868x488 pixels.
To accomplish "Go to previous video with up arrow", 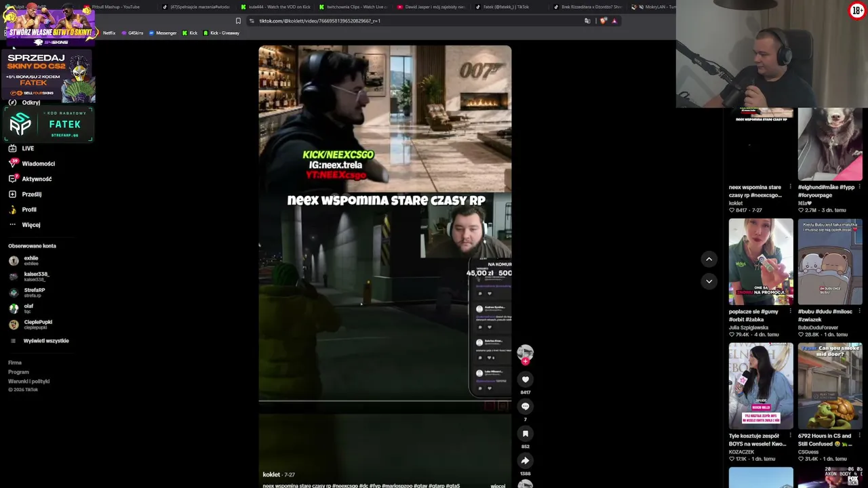I will coord(709,259).
